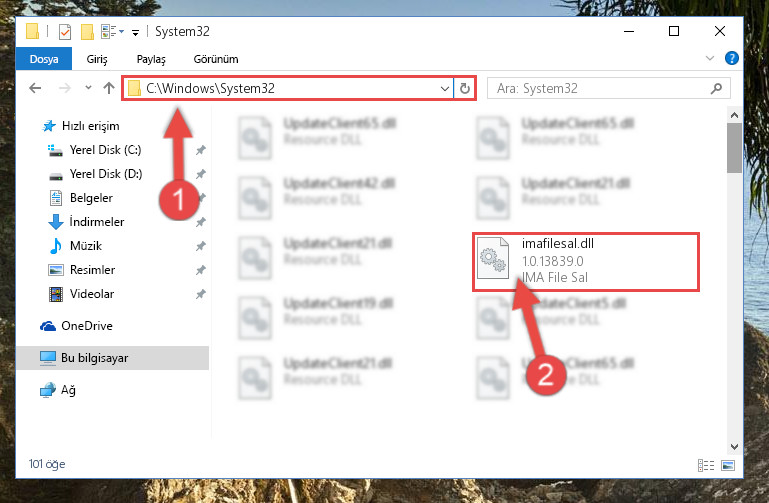
Task: Switch to details list view icon
Action: tap(706, 465)
